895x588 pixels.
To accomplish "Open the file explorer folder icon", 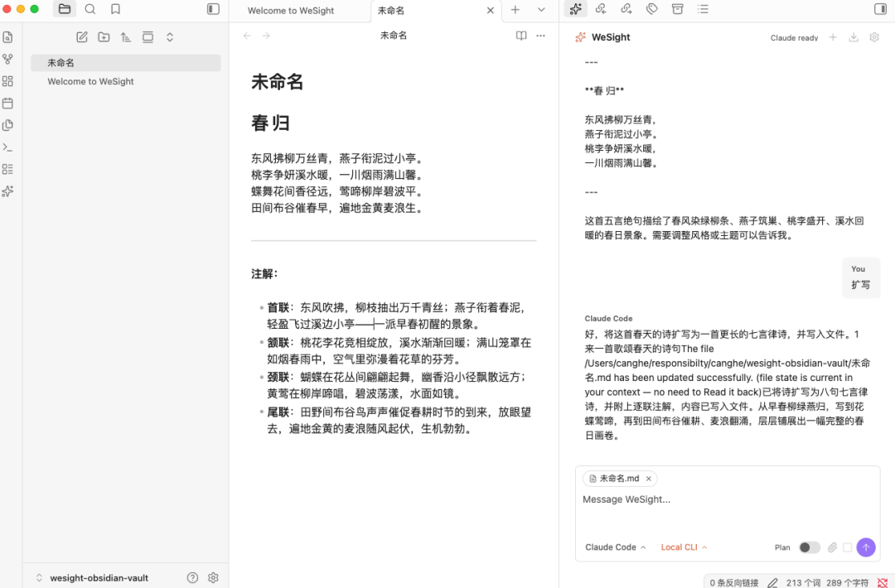I will coord(65,9).
